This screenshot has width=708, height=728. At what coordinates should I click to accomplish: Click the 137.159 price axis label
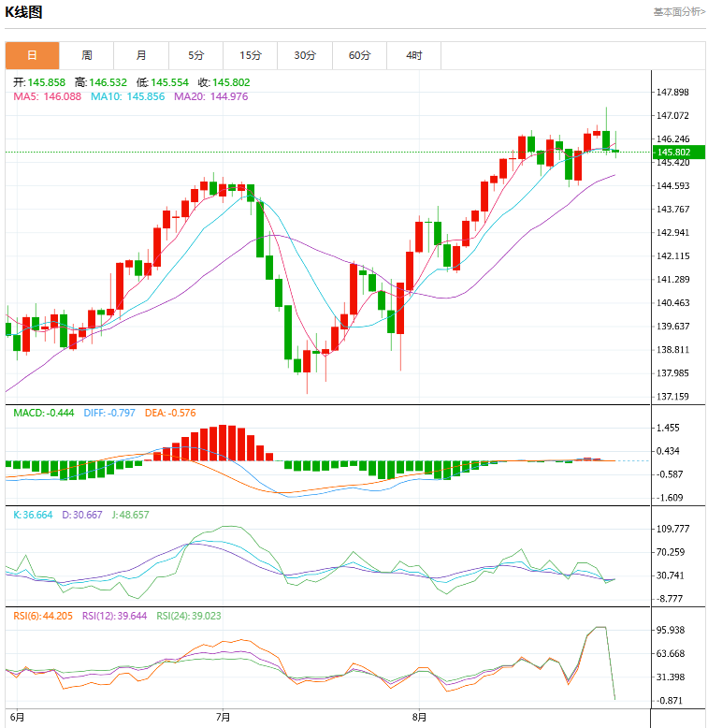(672, 397)
